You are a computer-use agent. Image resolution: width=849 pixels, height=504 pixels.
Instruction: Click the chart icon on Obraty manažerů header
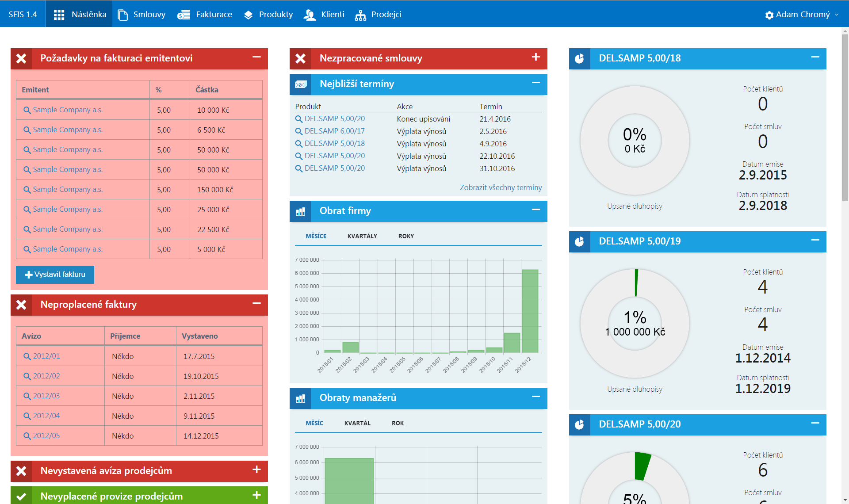300,398
